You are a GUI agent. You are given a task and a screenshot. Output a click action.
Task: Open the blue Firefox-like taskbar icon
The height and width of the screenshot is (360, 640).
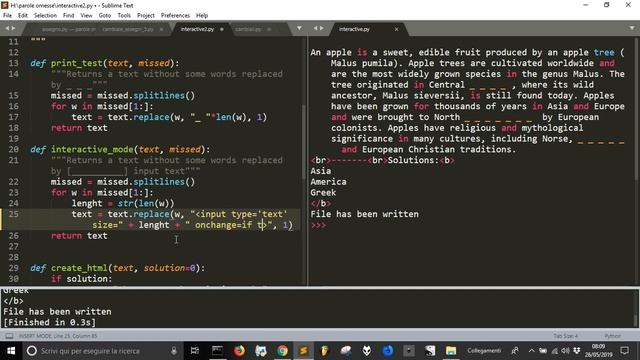tap(388, 351)
